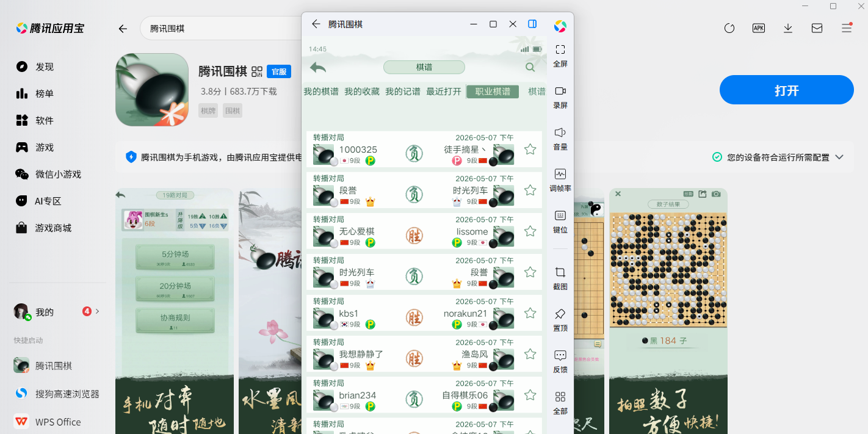Switch to 最近打开 tab

(444, 92)
